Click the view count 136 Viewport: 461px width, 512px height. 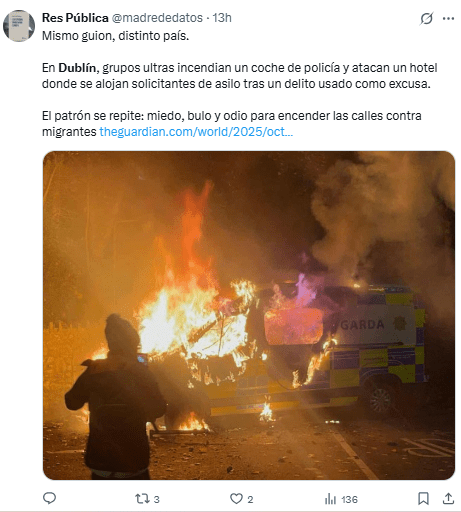coord(349,499)
